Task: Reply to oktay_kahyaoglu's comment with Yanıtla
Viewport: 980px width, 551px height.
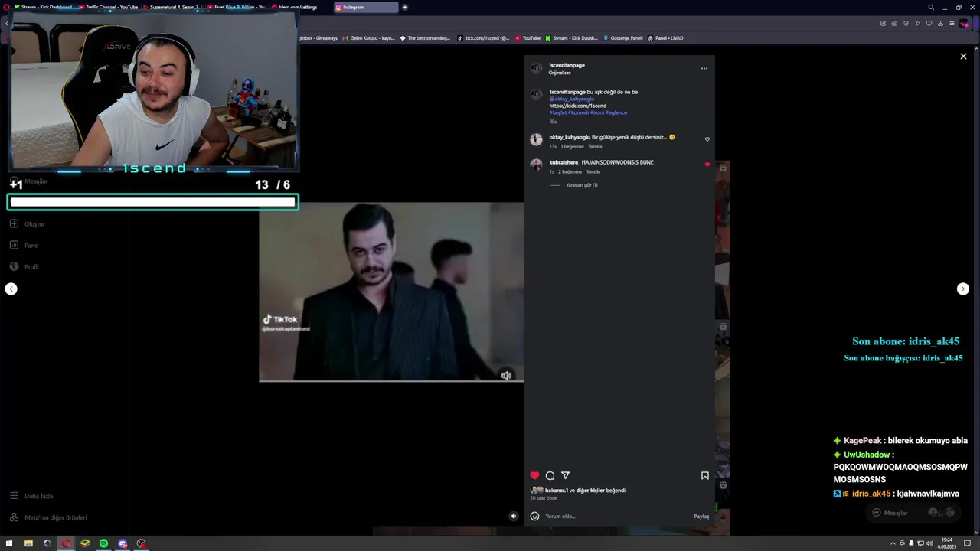Action: point(595,146)
